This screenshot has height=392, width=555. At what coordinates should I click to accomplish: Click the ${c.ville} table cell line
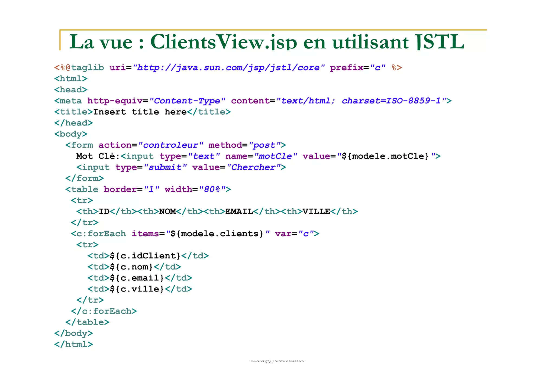(x=140, y=289)
